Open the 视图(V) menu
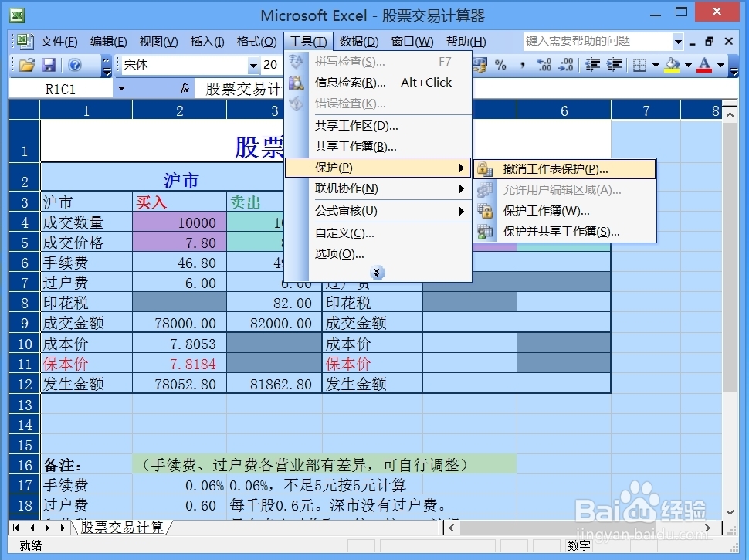This screenshot has width=749, height=560. coord(158,42)
